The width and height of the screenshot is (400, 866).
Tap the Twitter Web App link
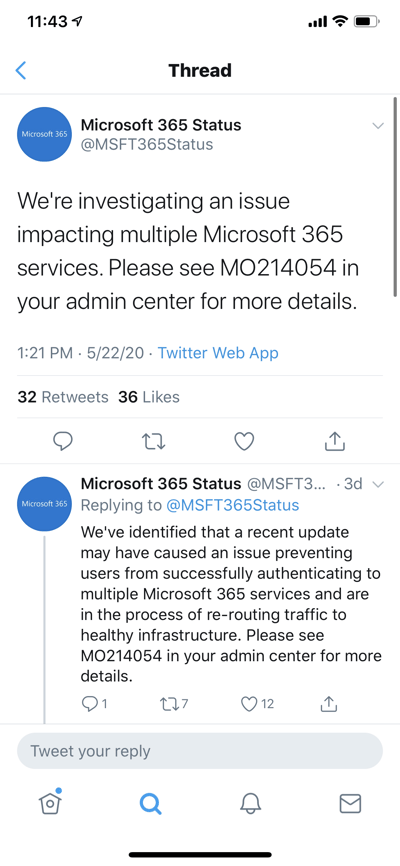click(218, 353)
